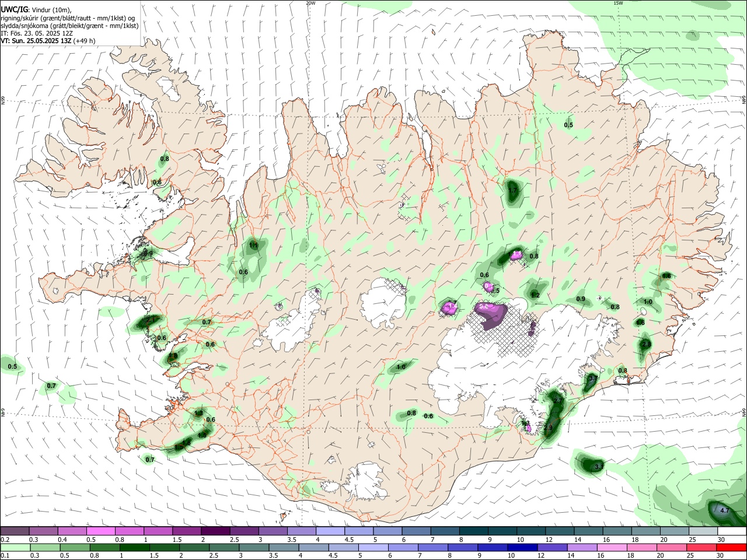
Task: Select the dark green 1–1.5 rain legend swatch
Action: click(x=134, y=547)
